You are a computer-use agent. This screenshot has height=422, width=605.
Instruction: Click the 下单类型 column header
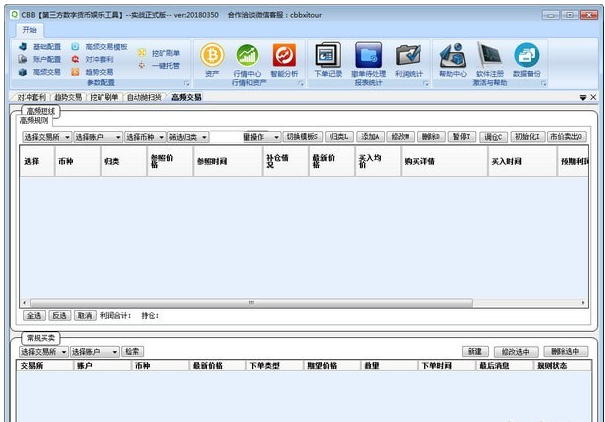tap(274, 365)
